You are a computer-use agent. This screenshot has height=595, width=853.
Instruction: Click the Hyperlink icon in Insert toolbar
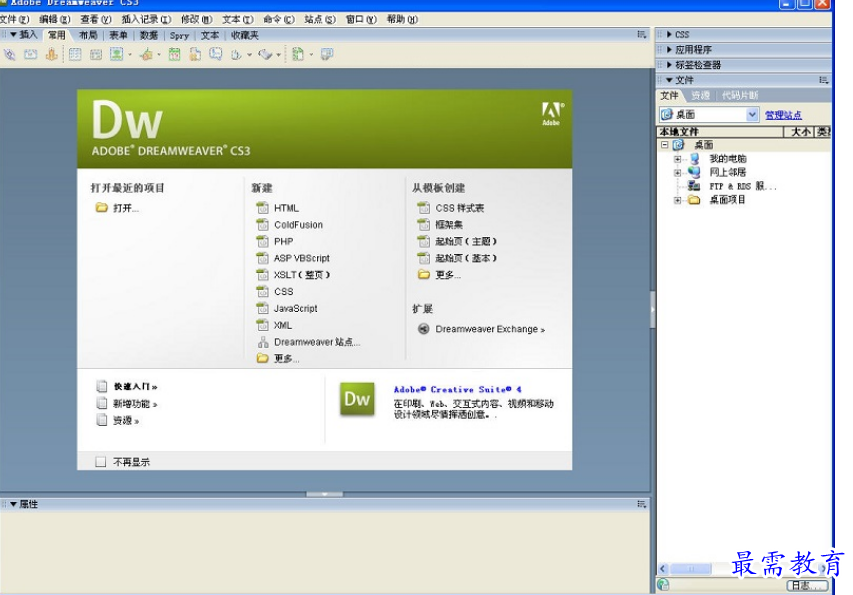click(10, 54)
